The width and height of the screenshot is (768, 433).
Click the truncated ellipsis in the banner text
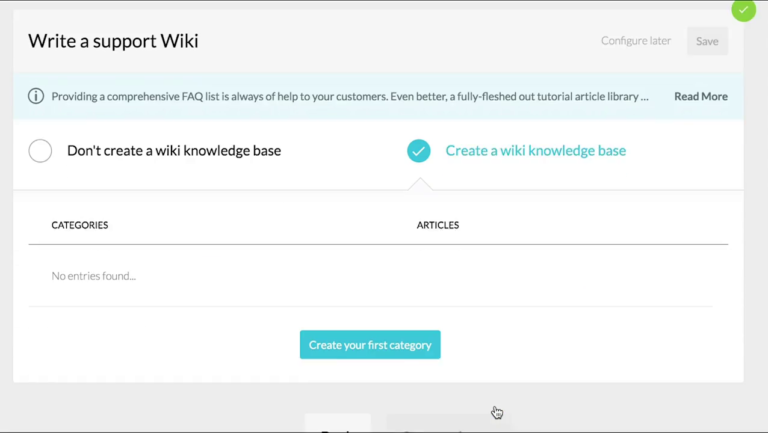click(645, 97)
